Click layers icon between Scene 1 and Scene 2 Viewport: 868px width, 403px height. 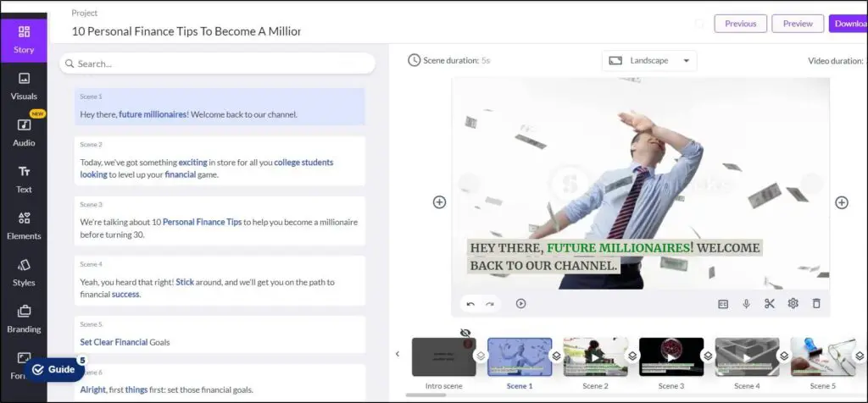point(556,356)
